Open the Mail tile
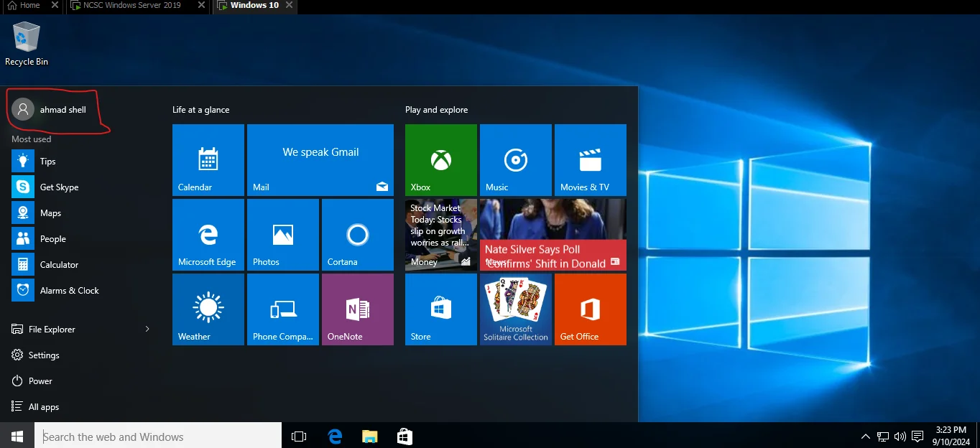This screenshot has height=448, width=980. click(x=320, y=160)
